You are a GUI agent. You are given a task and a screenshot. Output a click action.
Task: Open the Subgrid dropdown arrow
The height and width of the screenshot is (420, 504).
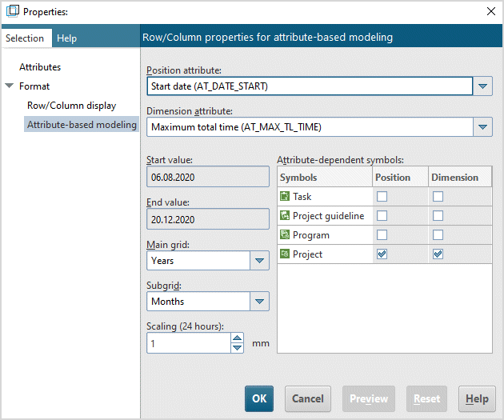click(x=259, y=302)
